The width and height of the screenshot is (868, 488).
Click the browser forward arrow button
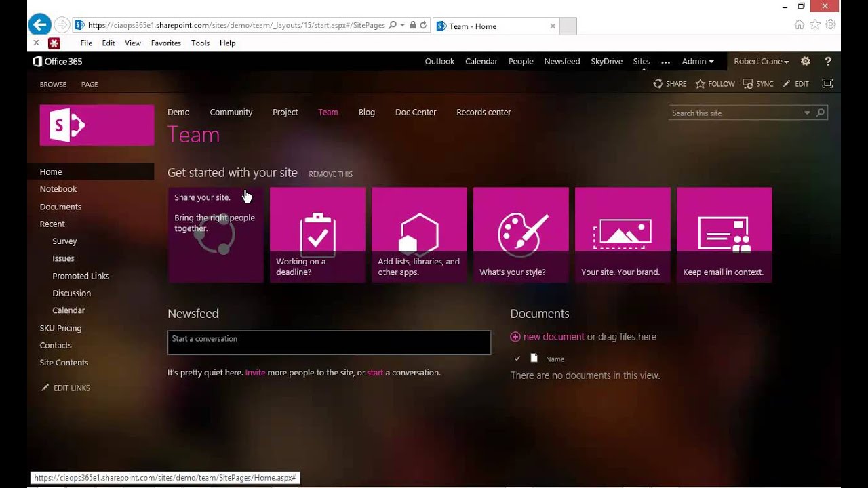pos(62,26)
